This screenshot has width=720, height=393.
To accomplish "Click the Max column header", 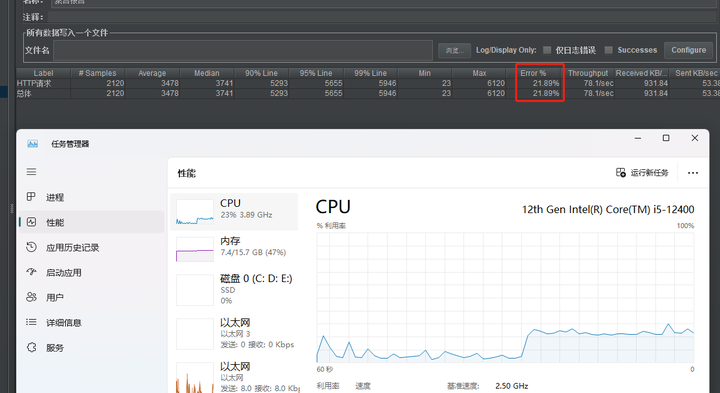I will (x=479, y=73).
